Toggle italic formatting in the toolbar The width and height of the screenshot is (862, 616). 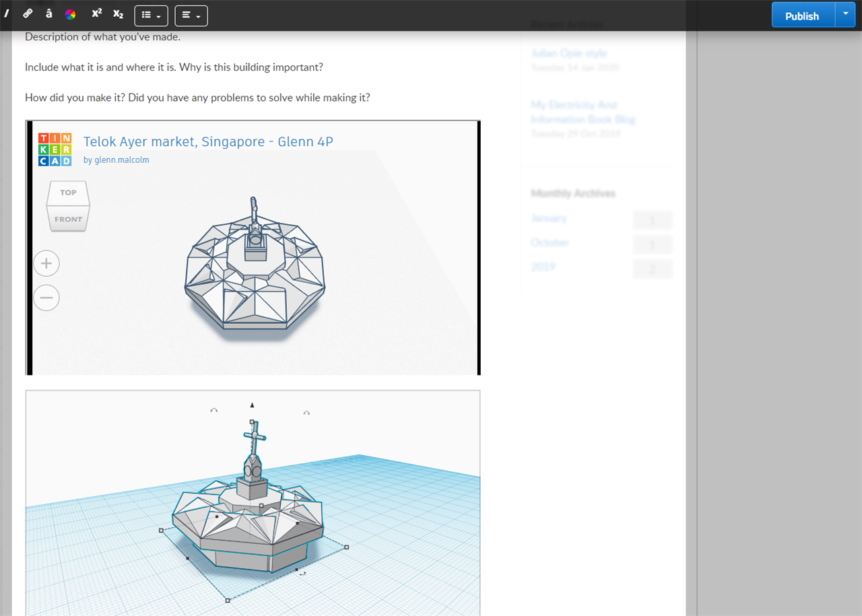(6, 14)
